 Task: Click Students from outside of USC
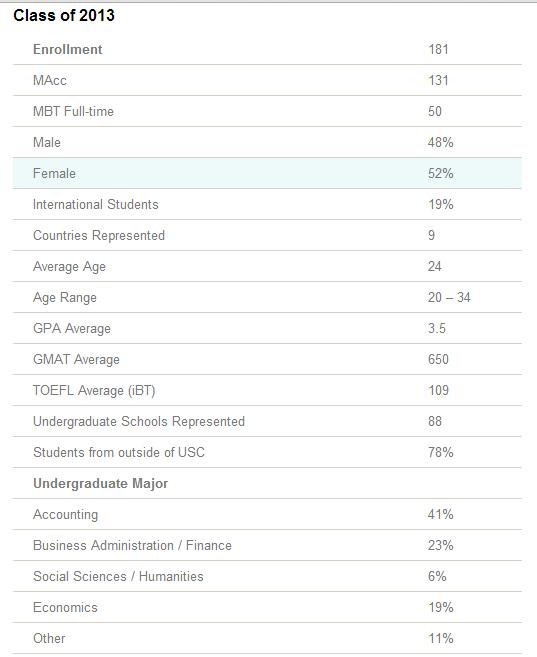pyautogui.click(x=119, y=453)
